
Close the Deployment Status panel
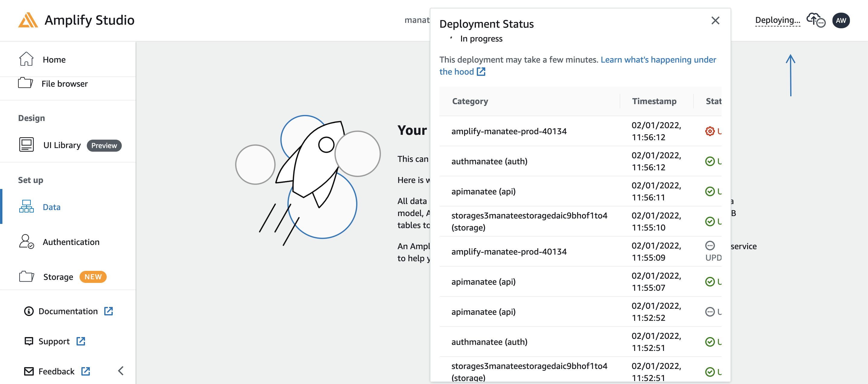click(715, 20)
